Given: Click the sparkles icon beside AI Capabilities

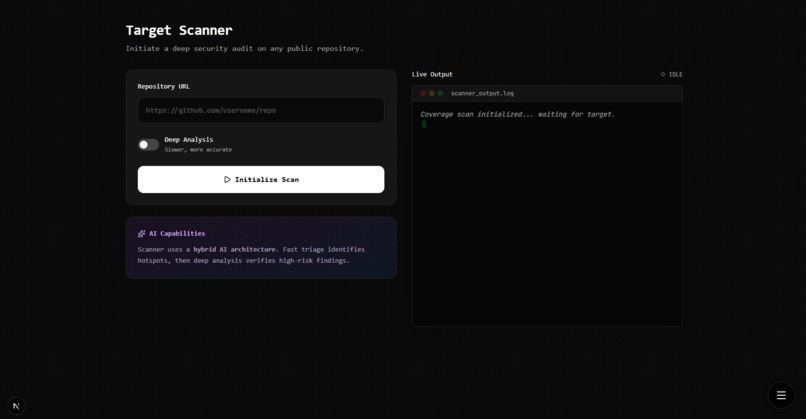Looking at the screenshot, I should (141, 233).
